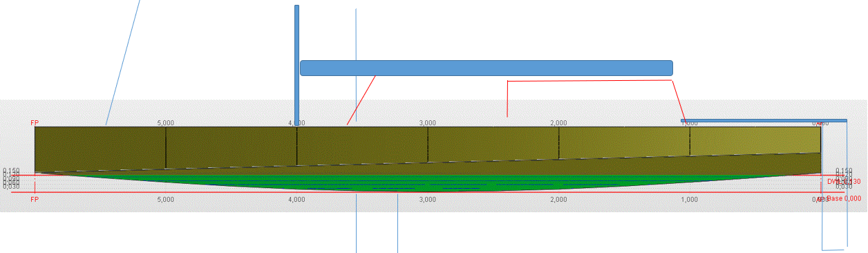This screenshot has height=253, width=868.
Task: Click the Base 0,000 baseline label
Action: click(844, 198)
